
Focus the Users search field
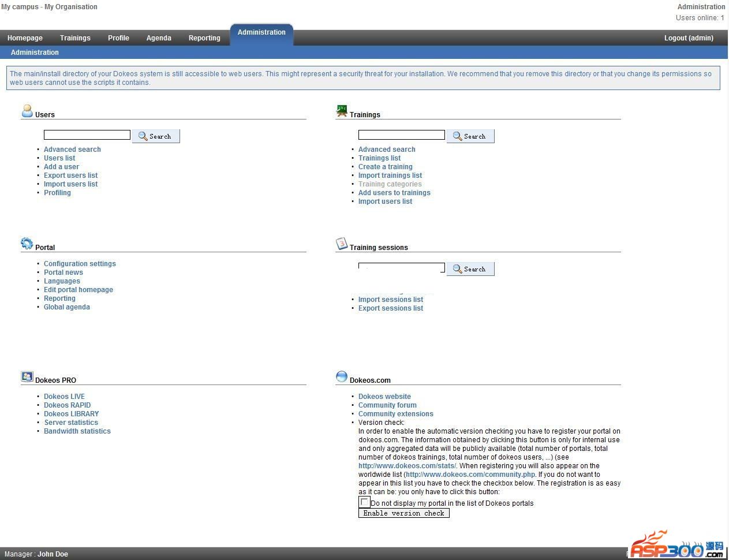[x=87, y=135]
